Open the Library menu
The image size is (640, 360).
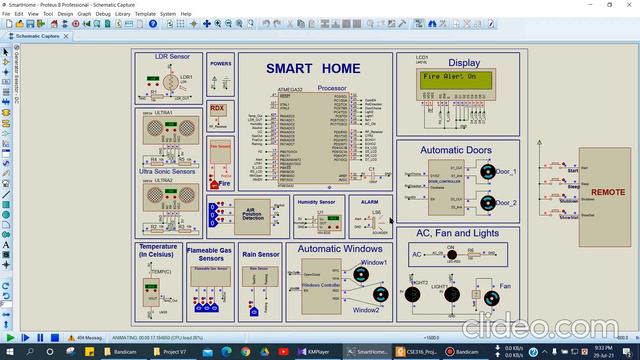(x=122, y=14)
